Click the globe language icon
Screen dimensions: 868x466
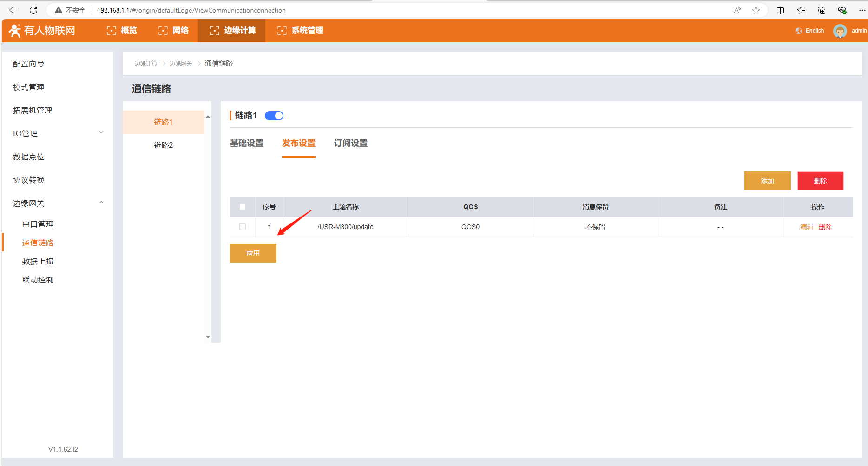pos(798,31)
